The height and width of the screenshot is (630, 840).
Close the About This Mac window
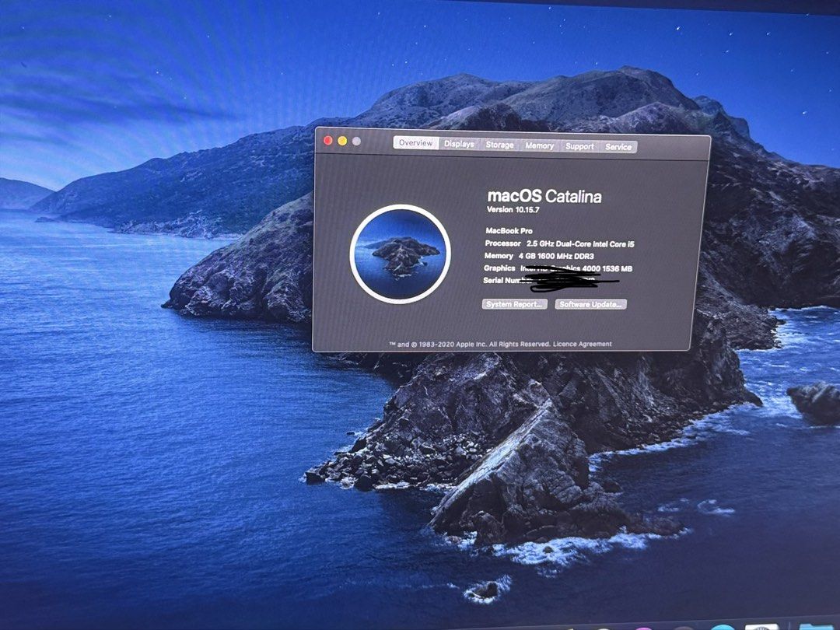(x=328, y=140)
